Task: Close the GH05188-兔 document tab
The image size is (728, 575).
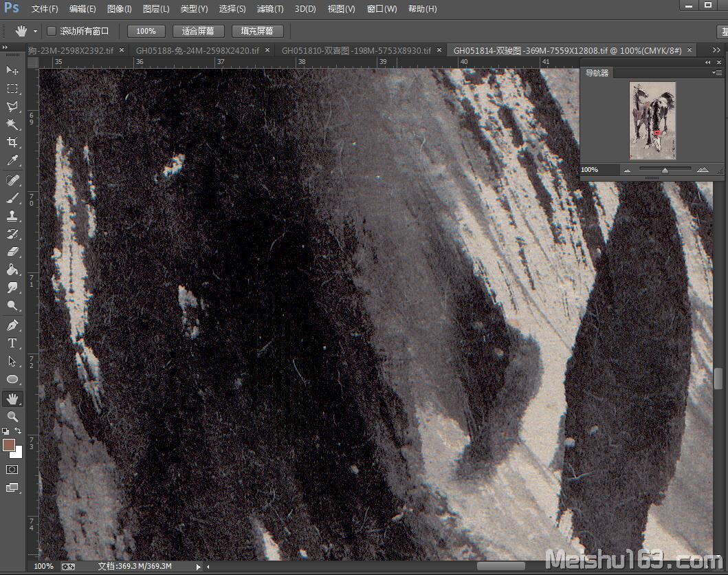Action: [267, 50]
